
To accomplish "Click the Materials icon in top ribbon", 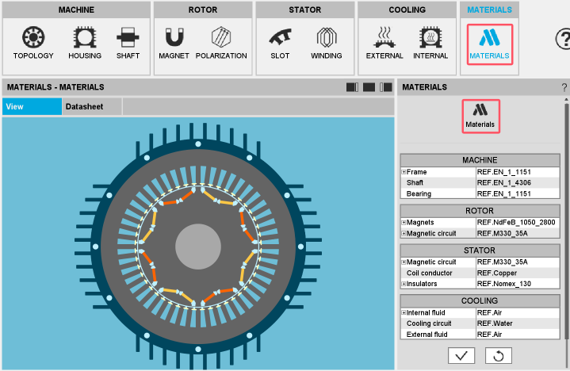I will [490, 44].
